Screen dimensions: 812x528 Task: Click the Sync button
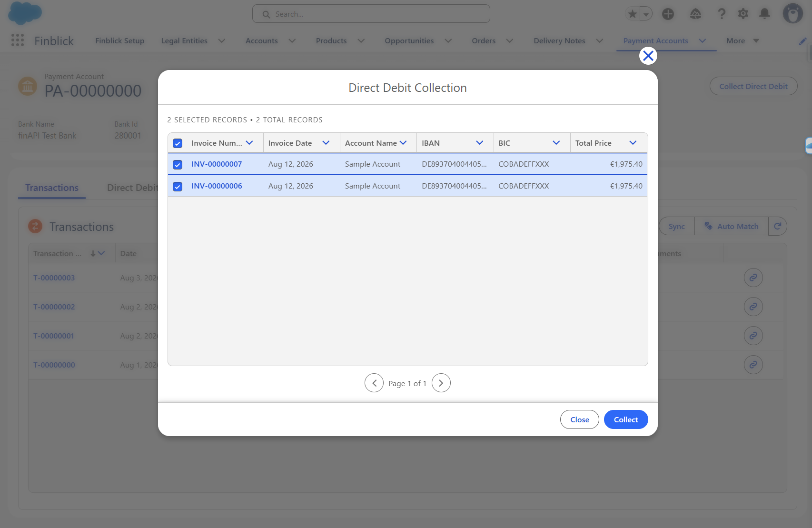coord(676,226)
